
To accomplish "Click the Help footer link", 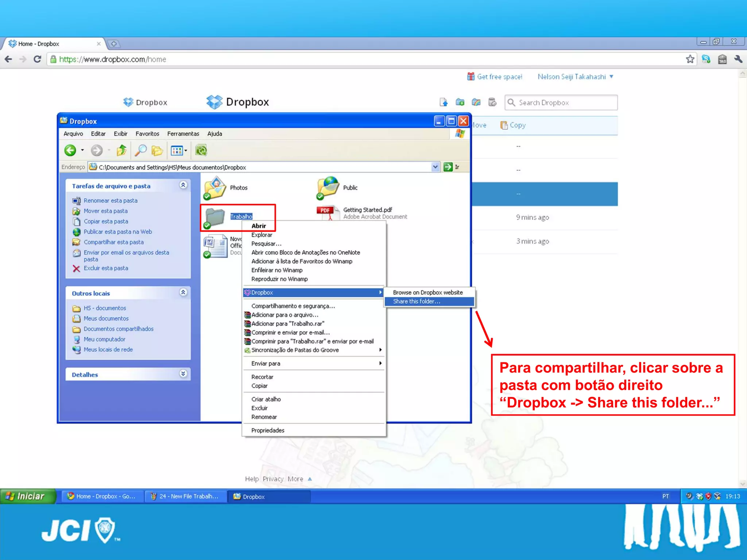I will click(x=252, y=479).
